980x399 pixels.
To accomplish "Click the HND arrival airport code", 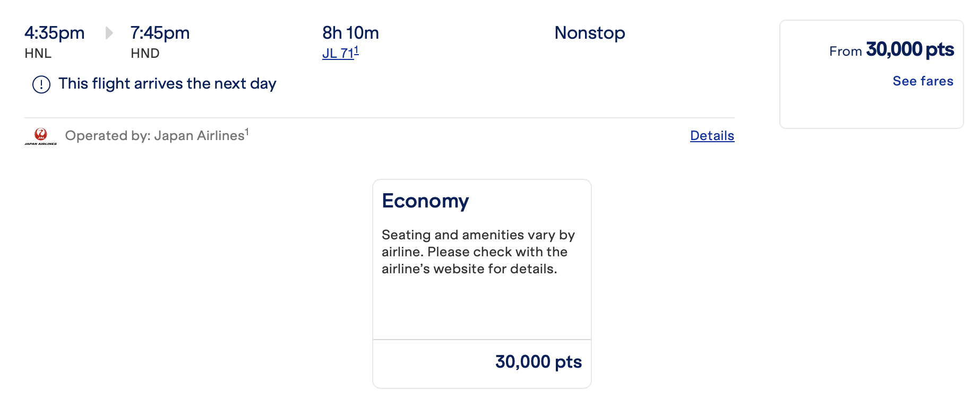I will (x=145, y=54).
